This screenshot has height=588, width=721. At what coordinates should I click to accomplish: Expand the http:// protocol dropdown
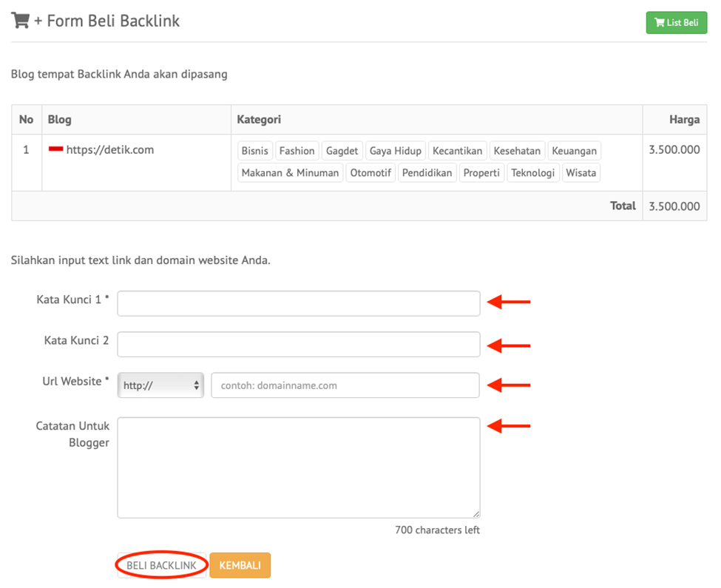click(x=160, y=385)
